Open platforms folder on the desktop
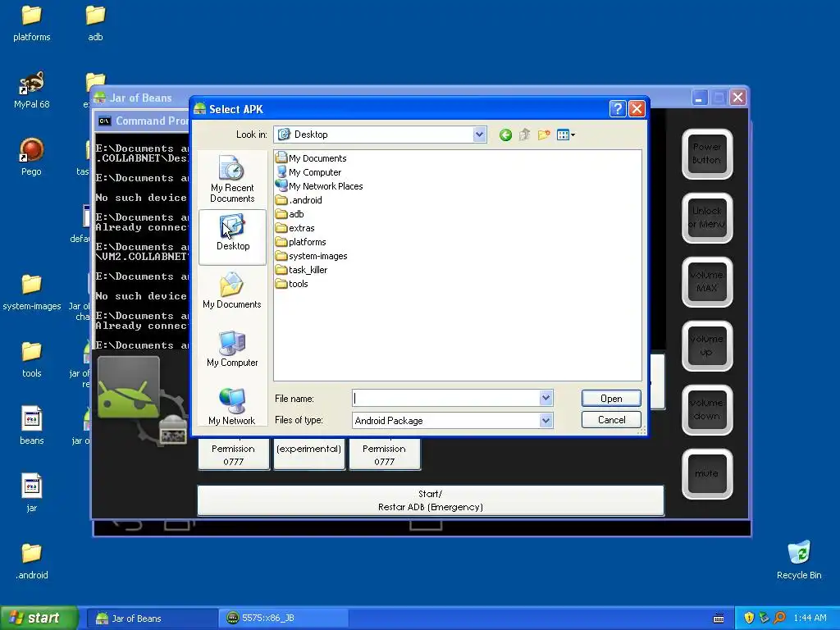The image size is (840, 630). click(x=32, y=24)
